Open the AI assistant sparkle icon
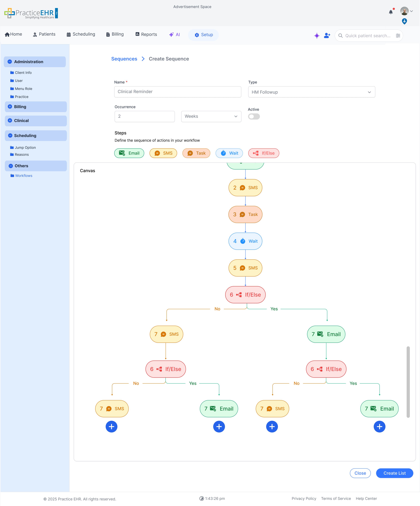This screenshot has height=506, width=420. [317, 36]
